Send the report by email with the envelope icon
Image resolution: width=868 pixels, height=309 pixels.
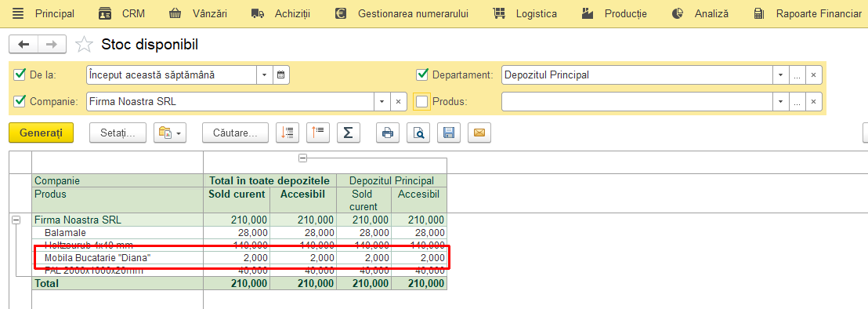point(479,133)
